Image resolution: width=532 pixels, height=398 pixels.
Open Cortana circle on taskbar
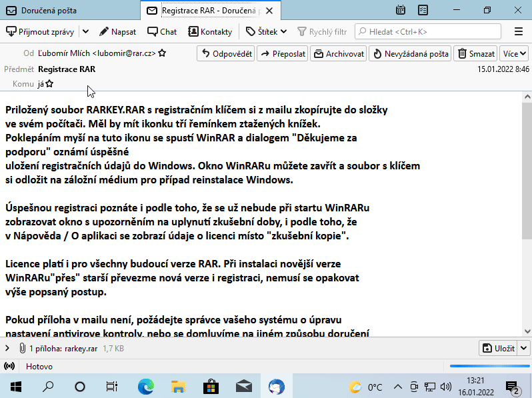[x=80, y=387]
